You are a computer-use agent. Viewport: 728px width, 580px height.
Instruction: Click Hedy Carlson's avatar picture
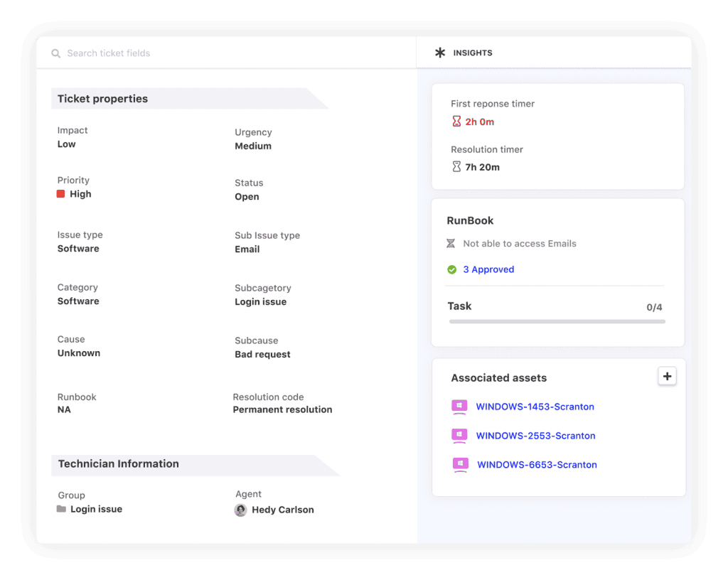pos(240,510)
